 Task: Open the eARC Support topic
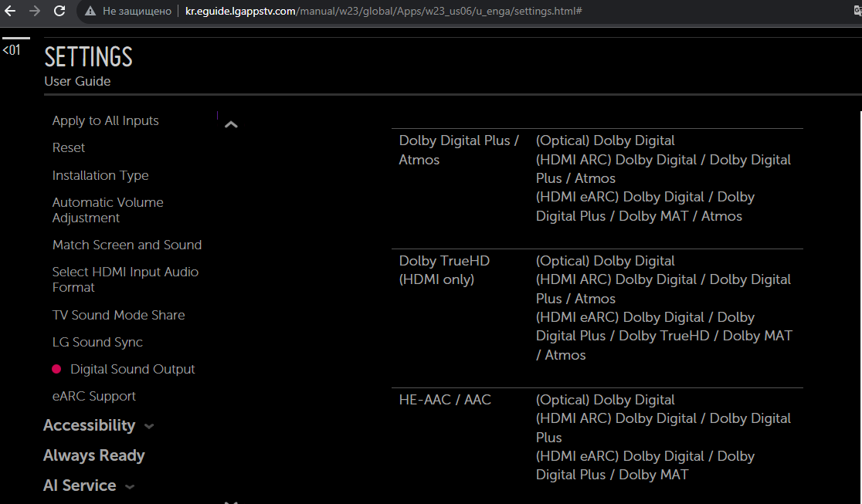[x=93, y=396]
